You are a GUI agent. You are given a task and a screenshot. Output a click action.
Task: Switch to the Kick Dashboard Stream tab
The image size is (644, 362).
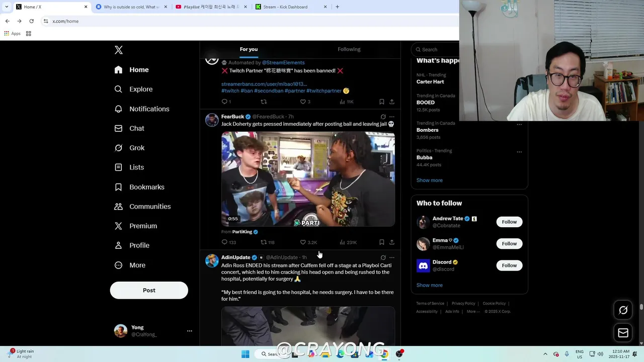pyautogui.click(x=291, y=7)
